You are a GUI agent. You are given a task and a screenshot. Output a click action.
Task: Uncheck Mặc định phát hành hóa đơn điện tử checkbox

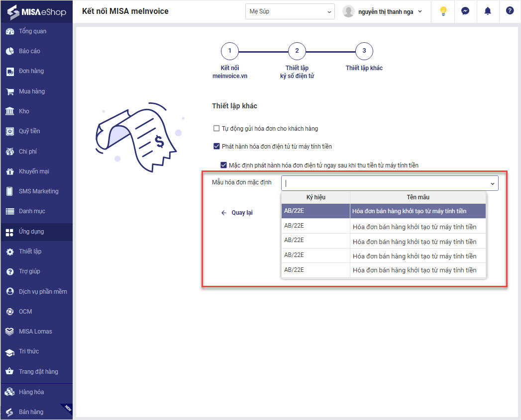(223, 165)
